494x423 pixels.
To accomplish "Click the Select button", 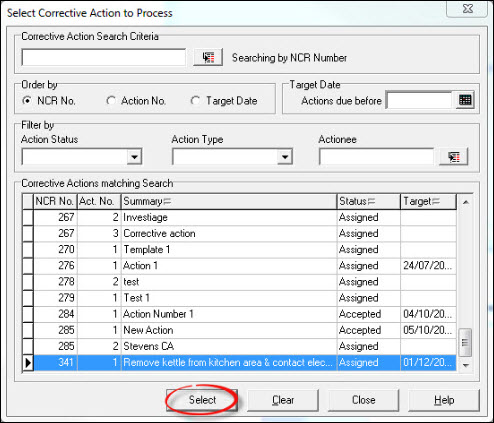I will point(202,400).
